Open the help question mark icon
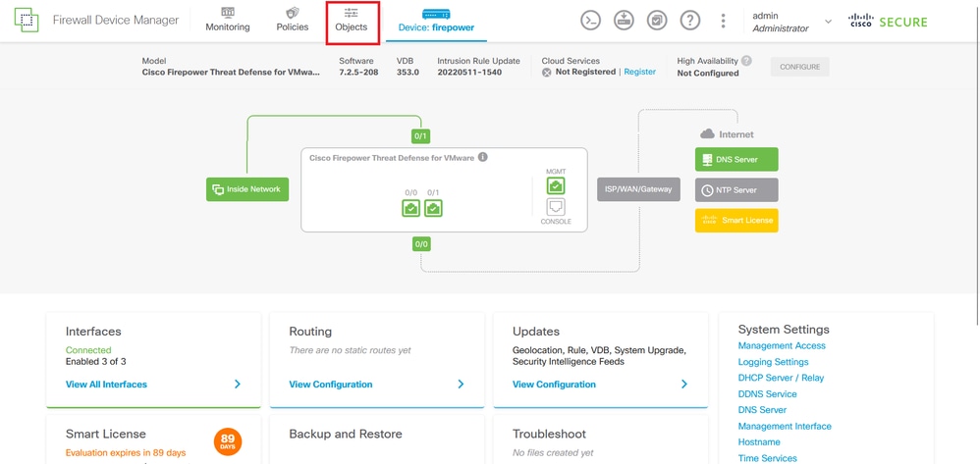This screenshot has height=464, width=980. point(690,20)
